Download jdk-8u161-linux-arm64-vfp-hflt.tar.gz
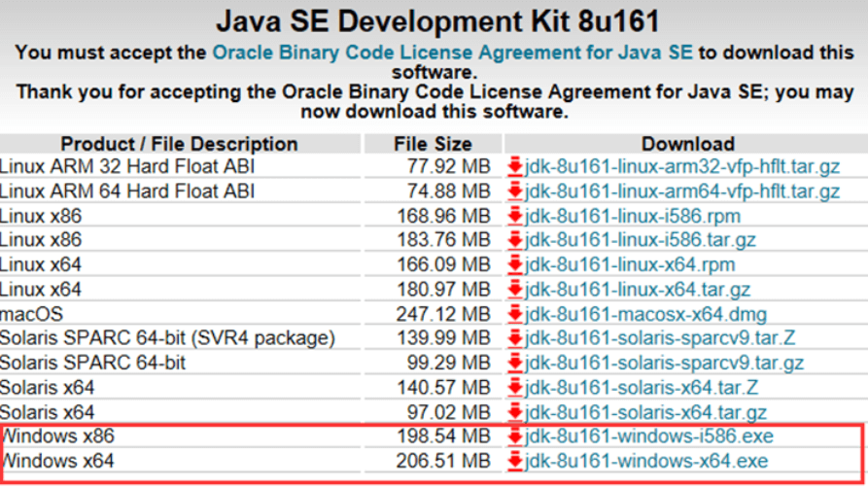The width and height of the screenshot is (868, 489). point(682,192)
